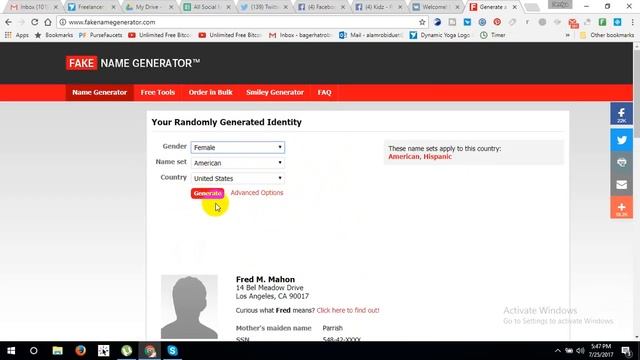Click the address bar URL field

coord(241,22)
